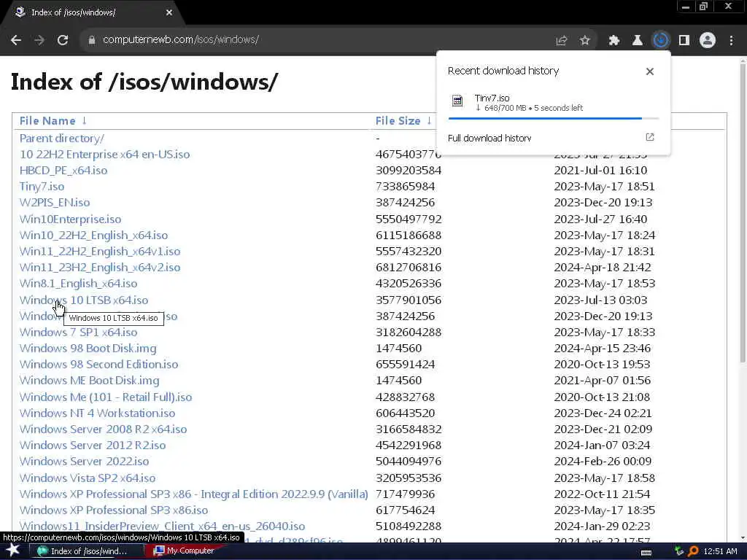Download Win10Enterprise.iso
The image size is (747, 560).
pos(71,219)
